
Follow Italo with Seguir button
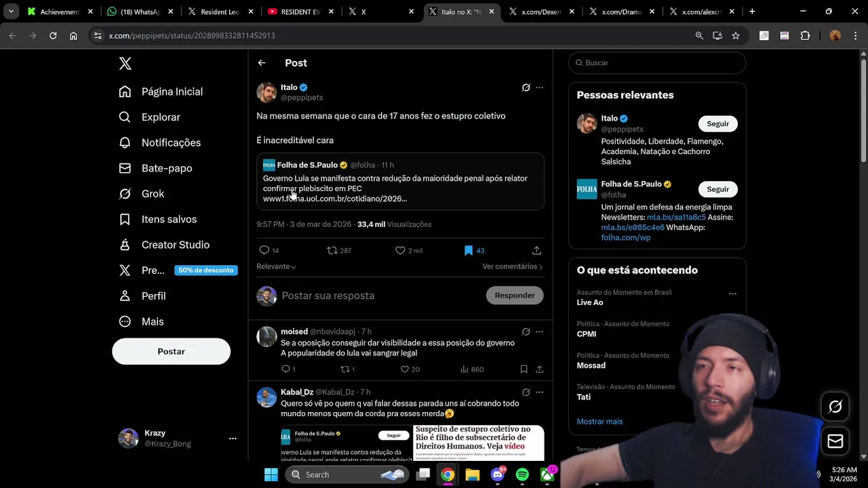coord(718,124)
